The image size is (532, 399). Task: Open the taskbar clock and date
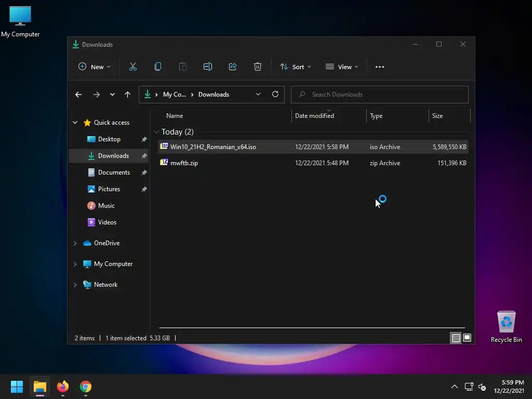pyautogui.click(x=509, y=387)
